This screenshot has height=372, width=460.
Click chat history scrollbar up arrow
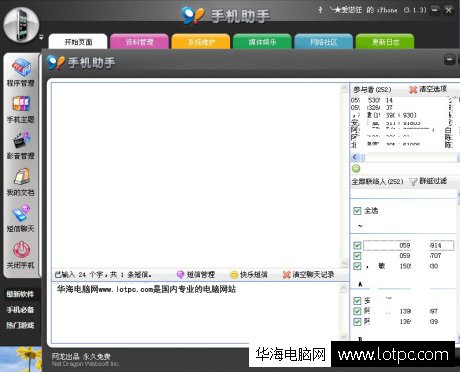point(344,88)
